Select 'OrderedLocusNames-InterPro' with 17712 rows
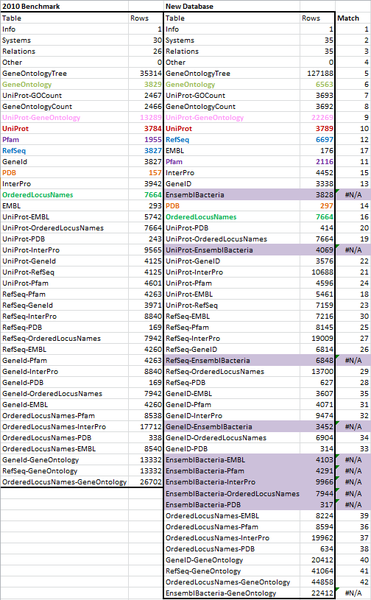 64,427
